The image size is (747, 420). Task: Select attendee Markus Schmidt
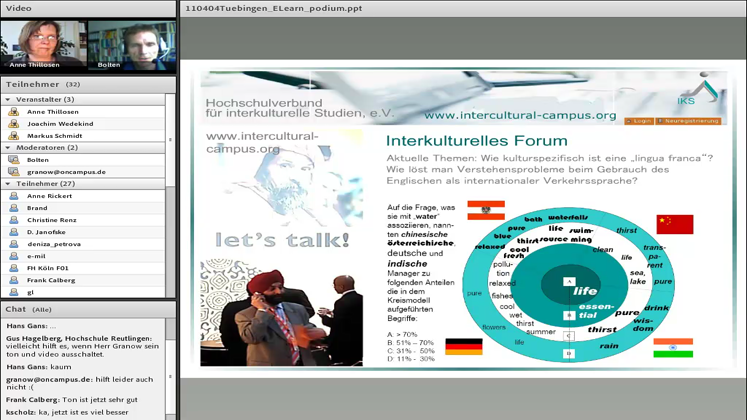coord(83,136)
